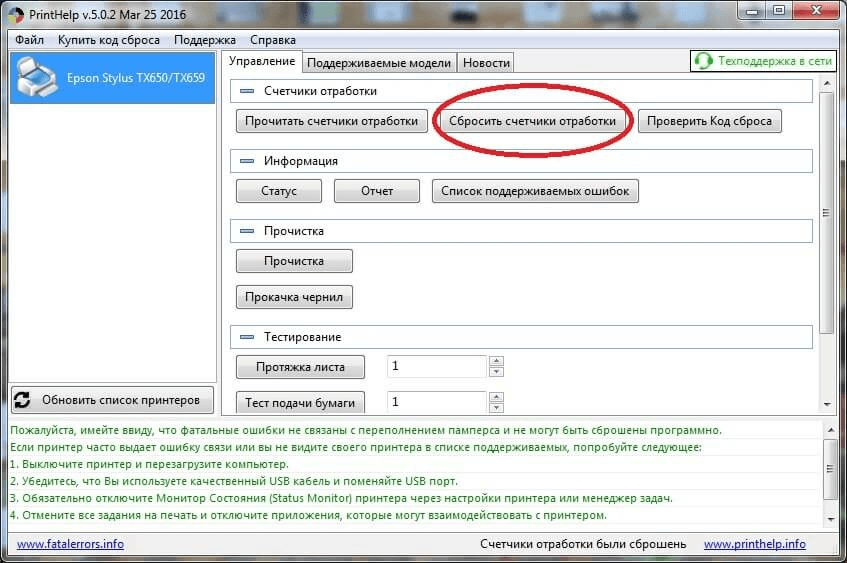Click the Тест подачи бумаги number input field
This screenshot has height=563, width=847.
(x=437, y=402)
